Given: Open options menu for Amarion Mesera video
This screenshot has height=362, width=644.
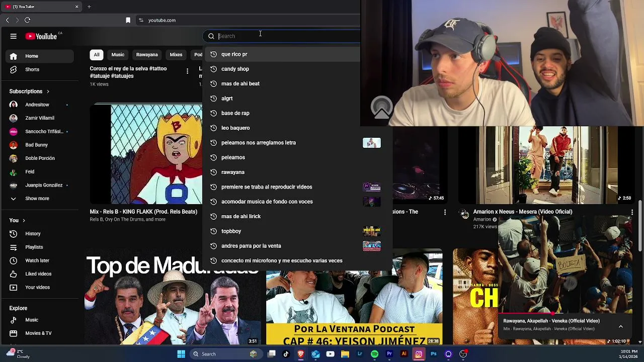Looking at the screenshot, I should pos(632,213).
